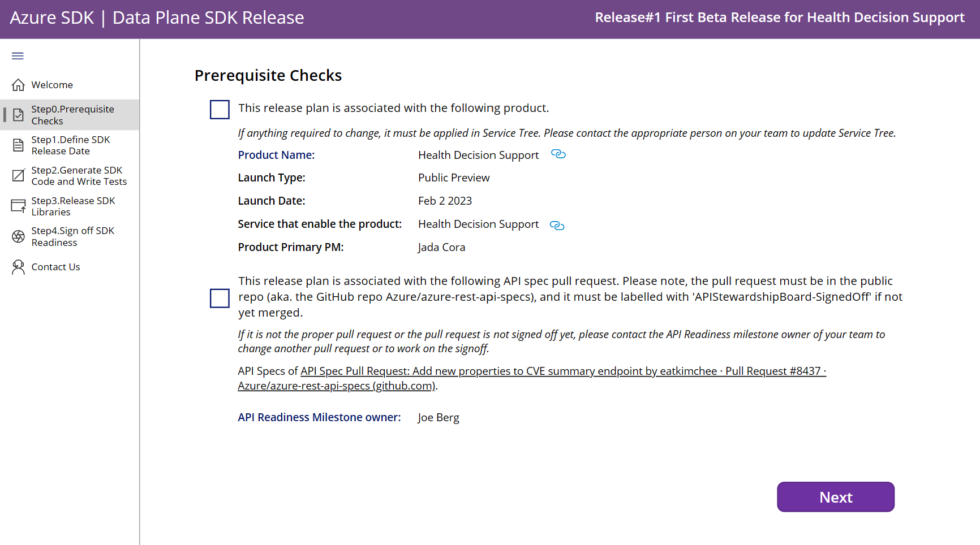This screenshot has width=980, height=545.
Task: Check the product association checkbox
Action: coord(220,109)
